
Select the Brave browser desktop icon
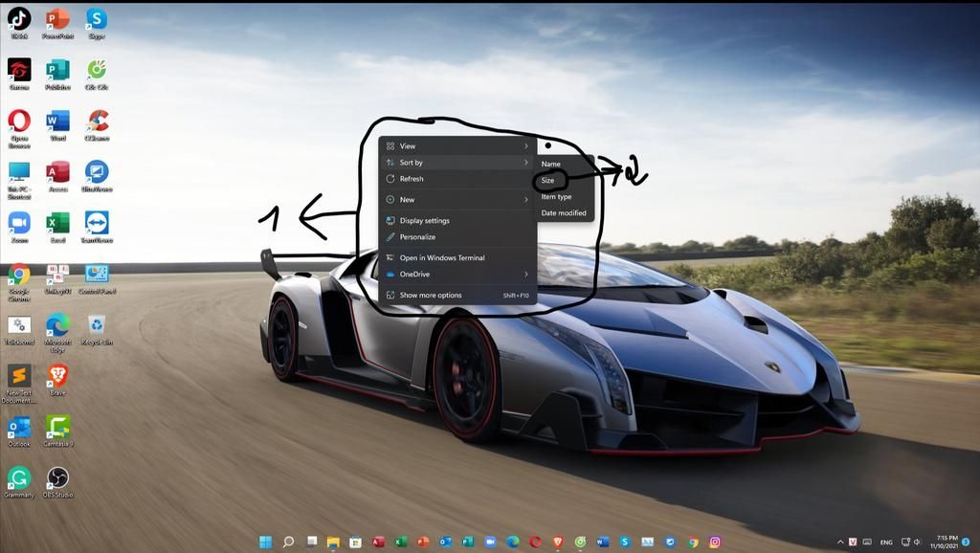[x=57, y=380]
